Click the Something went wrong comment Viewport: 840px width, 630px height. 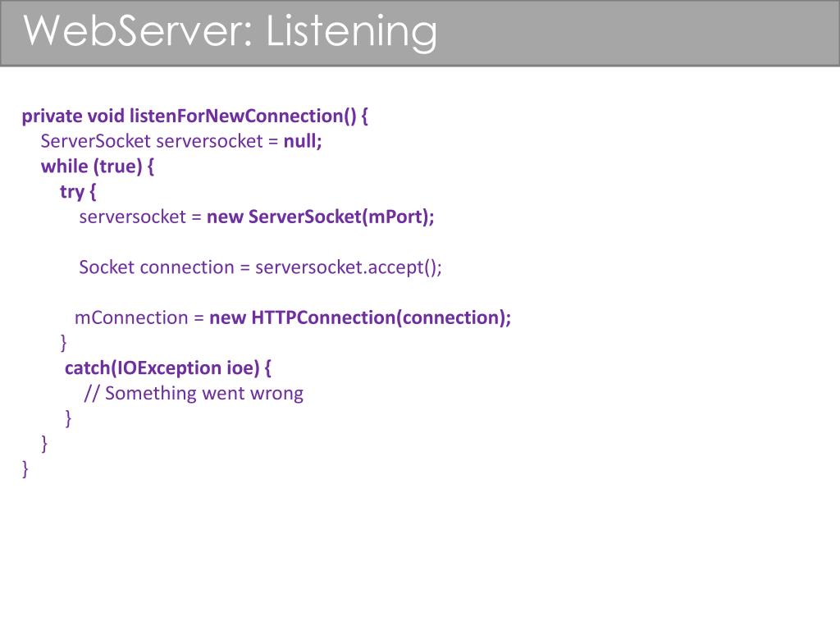194,394
